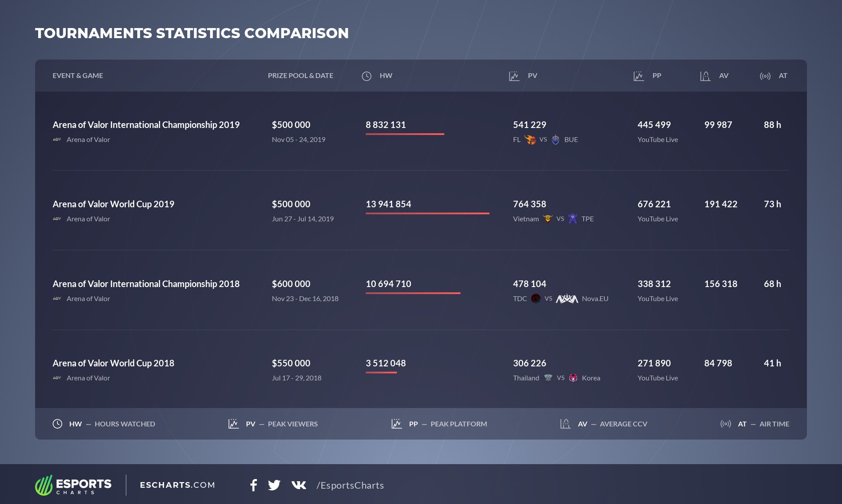Open the ESCHARTS.COM link

click(x=177, y=485)
